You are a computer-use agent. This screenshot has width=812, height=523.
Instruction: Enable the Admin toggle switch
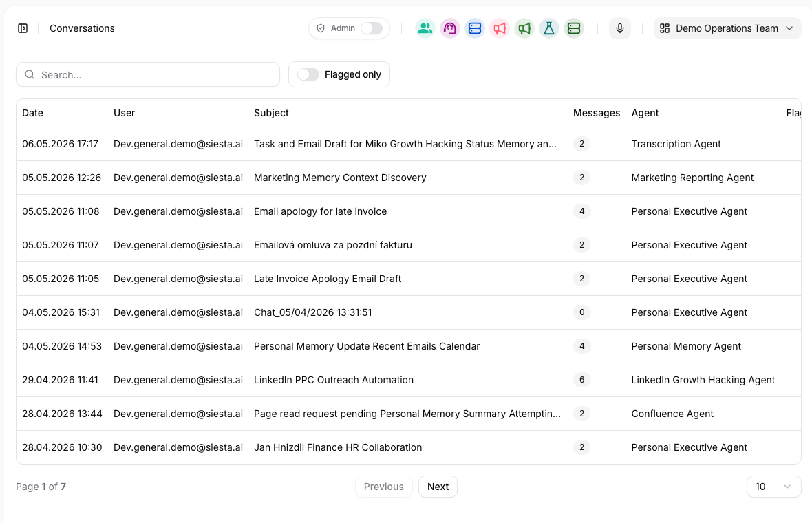(x=372, y=28)
